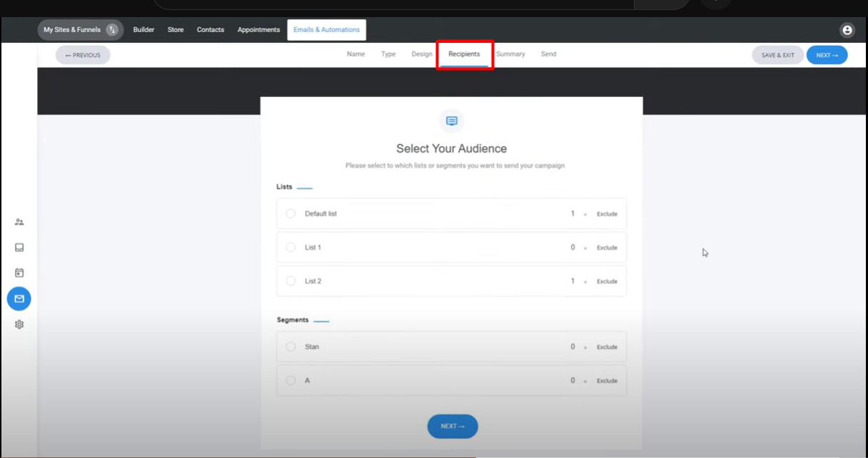This screenshot has height=458, width=868.
Task: Open the My Sites & Funnels switcher
Action: point(72,30)
